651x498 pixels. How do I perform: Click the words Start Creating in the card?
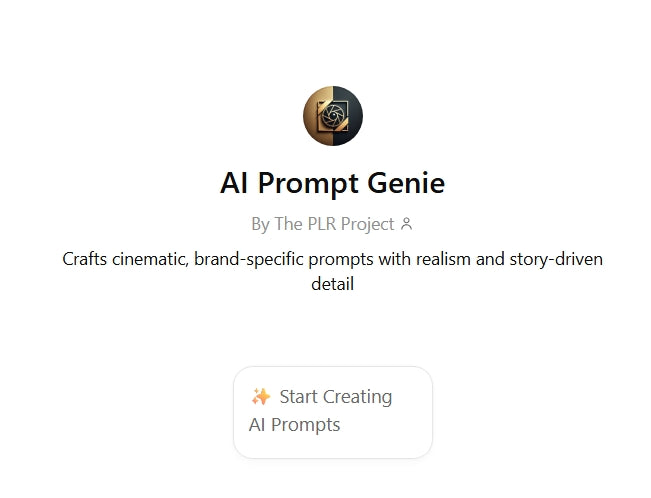[x=335, y=397]
